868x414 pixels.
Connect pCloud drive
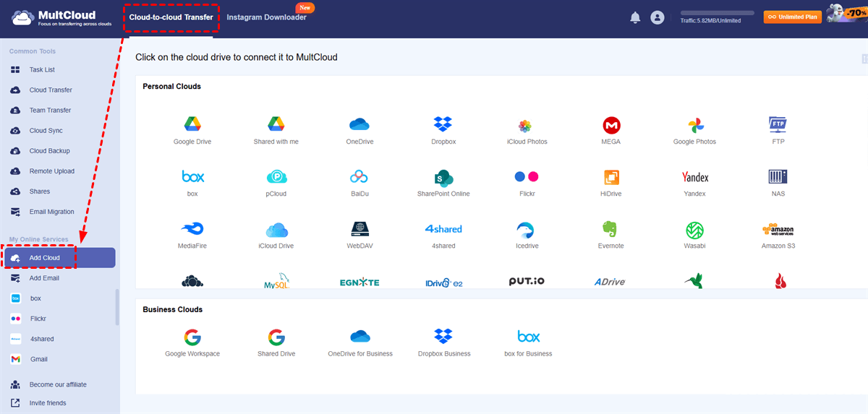point(276,183)
